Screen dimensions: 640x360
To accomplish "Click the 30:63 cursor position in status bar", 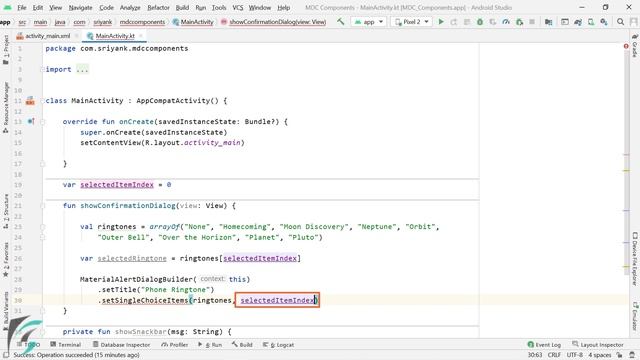I will click(x=535, y=355).
